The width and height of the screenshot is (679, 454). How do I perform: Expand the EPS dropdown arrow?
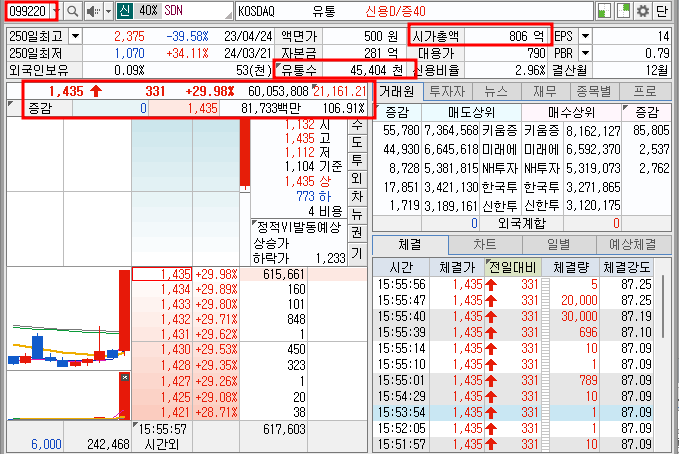point(585,36)
